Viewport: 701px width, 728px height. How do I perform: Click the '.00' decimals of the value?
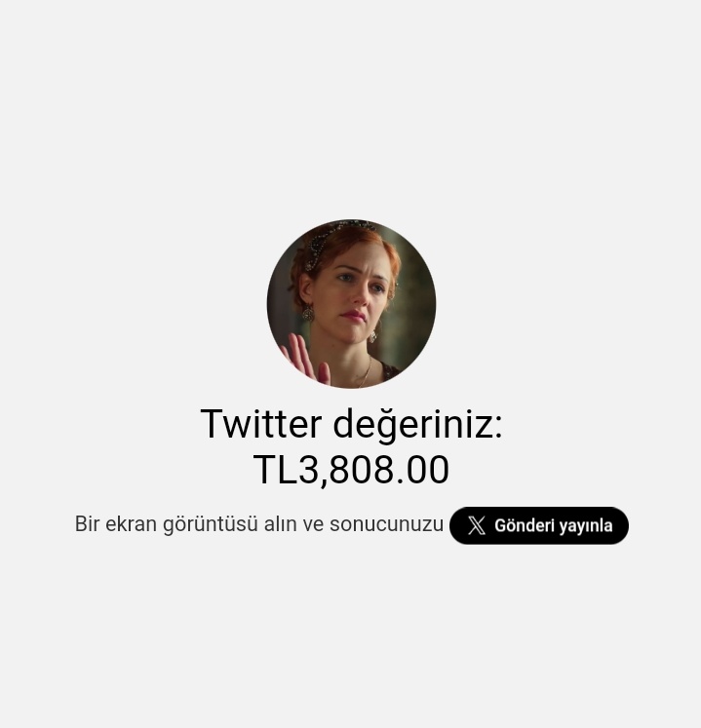424,470
